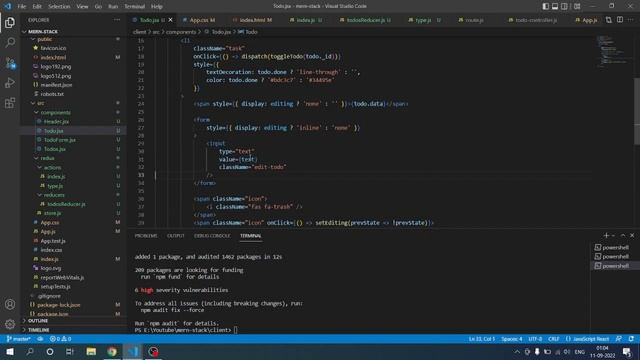This screenshot has height=360, width=640.
Task: Open Chrome from the taskbar
Action: click(x=112, y=351)
